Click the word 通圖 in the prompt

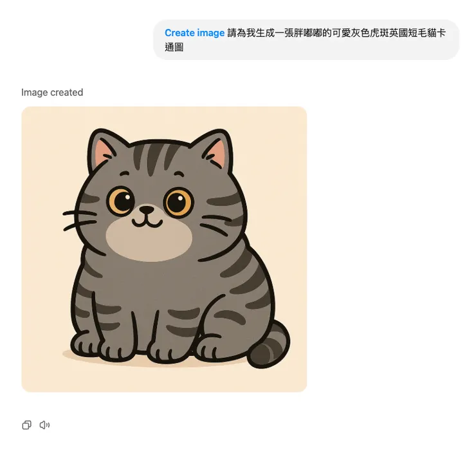(174, 48)
